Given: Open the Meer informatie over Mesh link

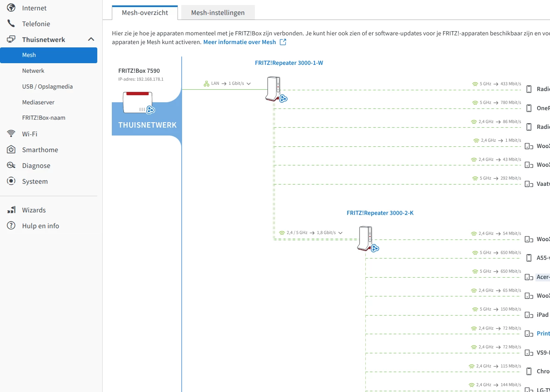Looking at the screenshot, I should point(239,42).
